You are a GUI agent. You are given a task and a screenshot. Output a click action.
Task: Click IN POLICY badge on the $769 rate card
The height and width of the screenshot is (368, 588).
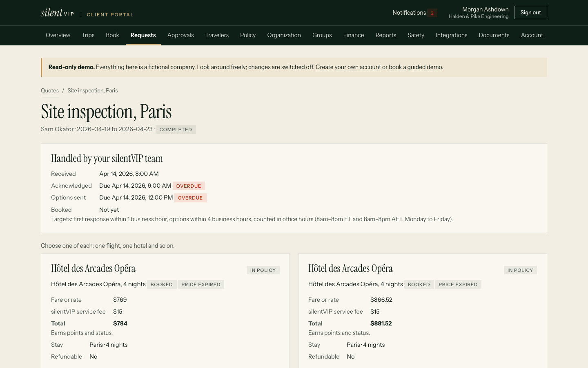[x=263, y=270]
